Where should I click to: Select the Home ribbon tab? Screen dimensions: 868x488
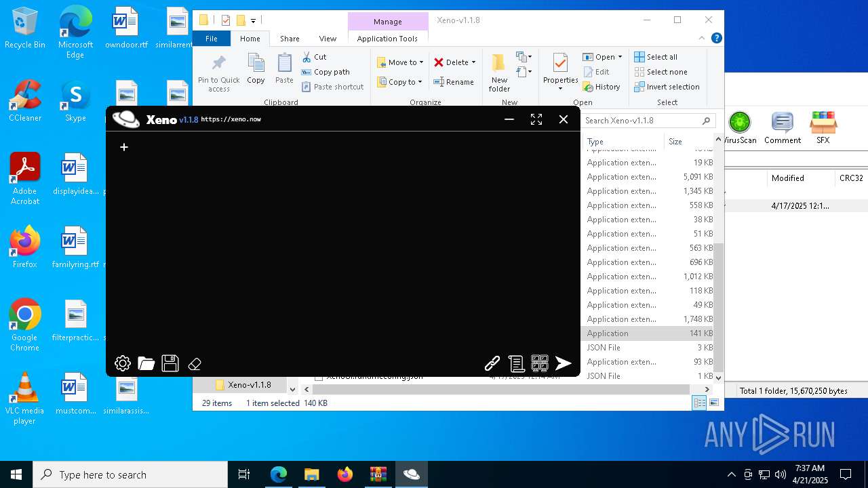coord(250,39)
